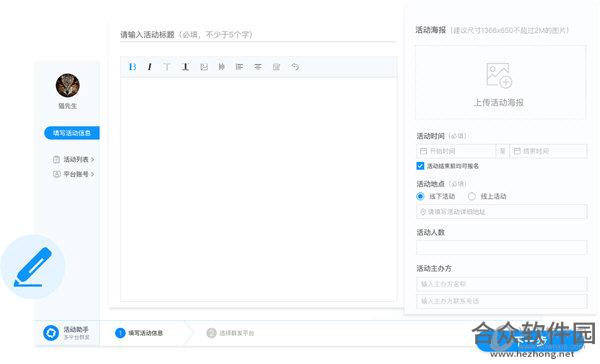600x364 pixels.
Task: Click the organizer contact phone field
Action: coord(502,301)
